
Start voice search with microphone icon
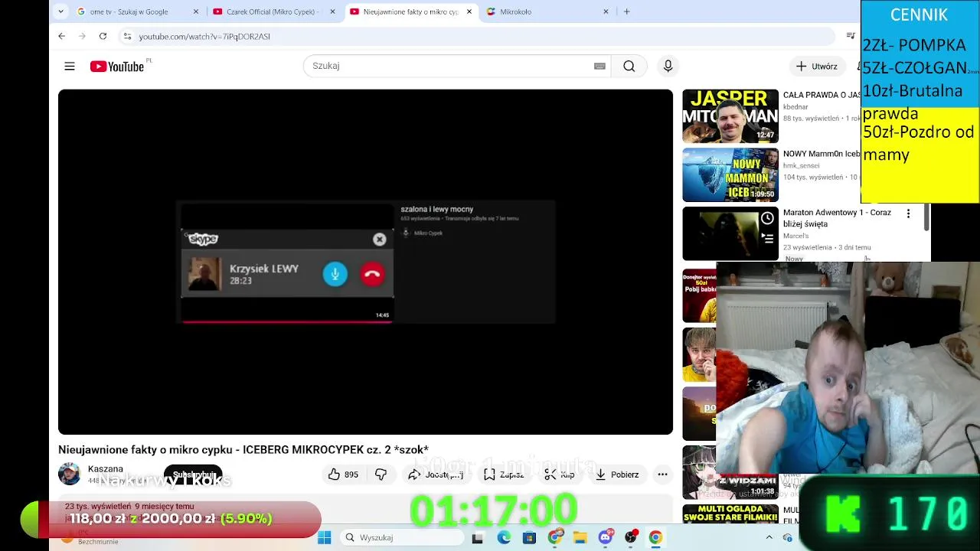(668, 66)
